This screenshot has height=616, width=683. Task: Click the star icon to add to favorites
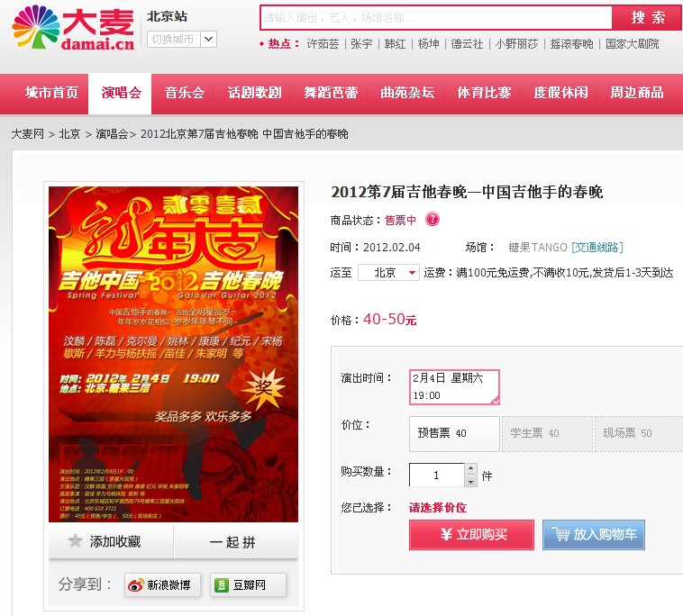[x=75, y=541]
